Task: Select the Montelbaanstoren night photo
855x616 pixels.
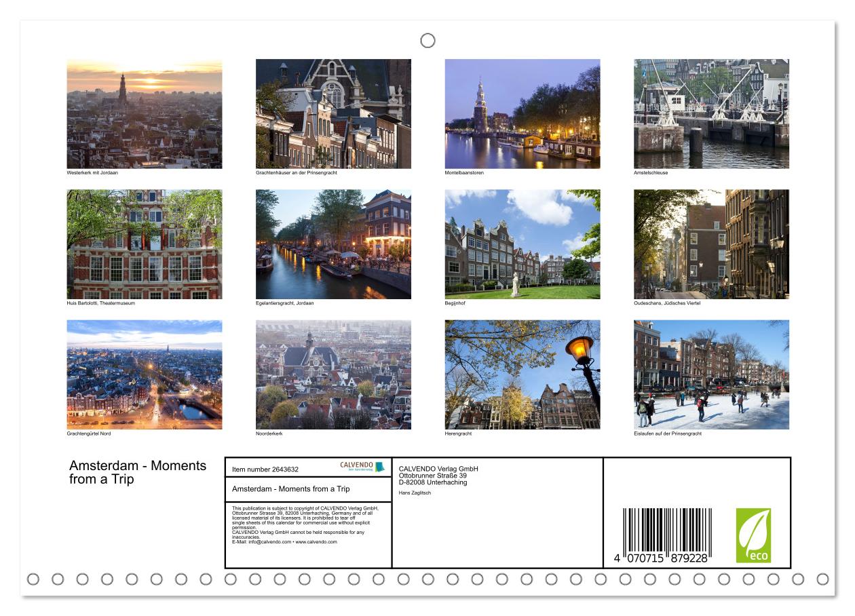Action: pyautogui.click(x=522, y=114)
